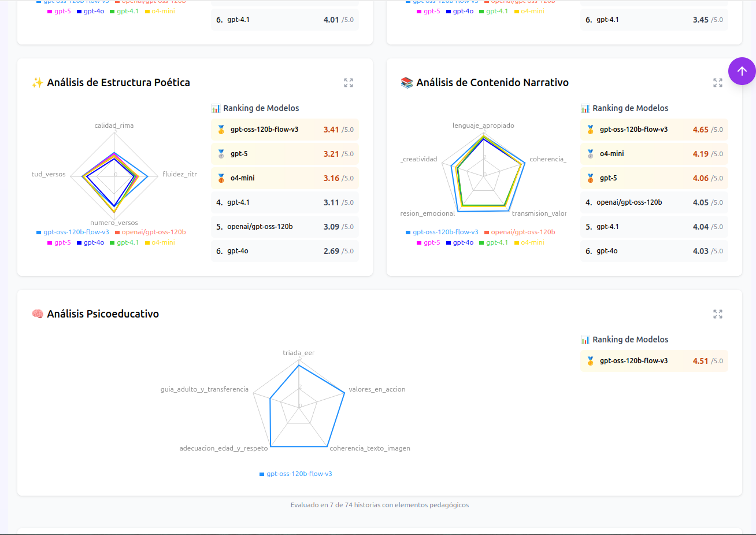Click the Análisis Psicoeducativo heading
The width and height of the screenshot is (756, 535).
(x=103, y=314)
